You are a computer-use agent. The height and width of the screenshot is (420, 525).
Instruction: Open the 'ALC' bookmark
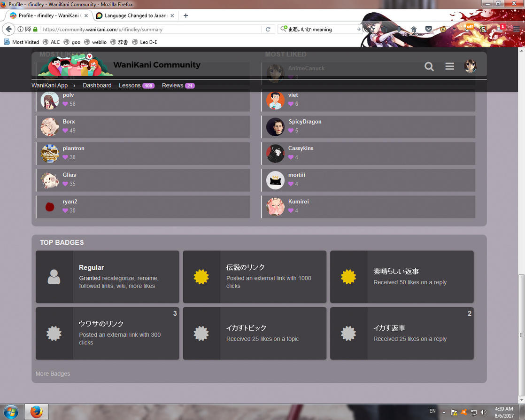51,42
